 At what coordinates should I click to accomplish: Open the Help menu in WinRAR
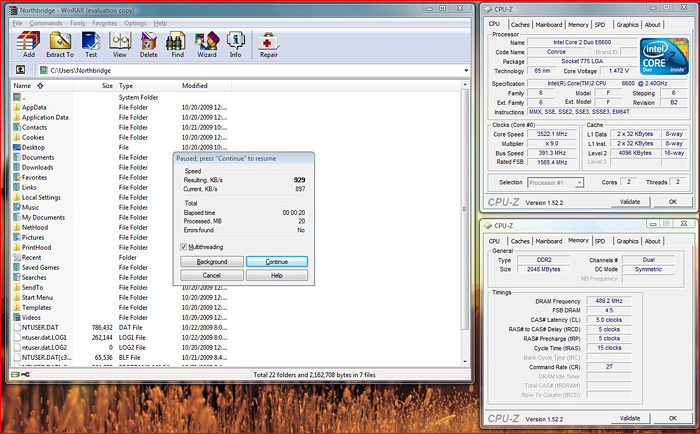(x=160, y=23)
